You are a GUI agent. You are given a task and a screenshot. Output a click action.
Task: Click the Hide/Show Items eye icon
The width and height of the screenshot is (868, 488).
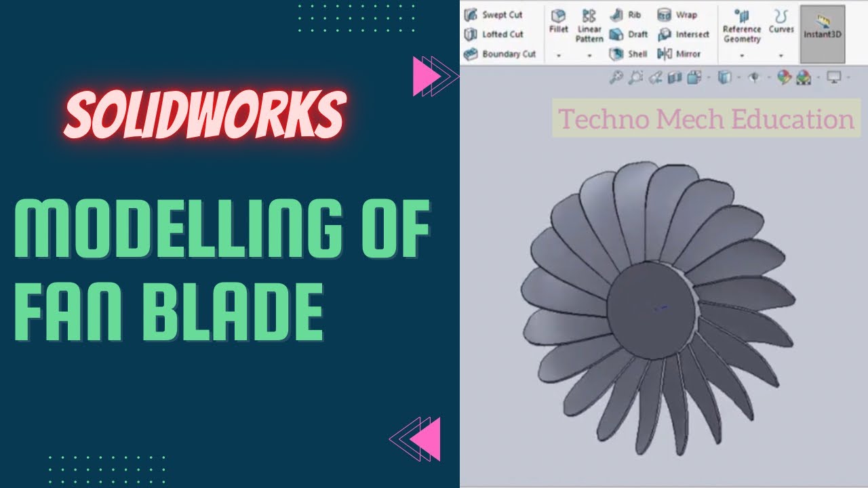(753, 78)
